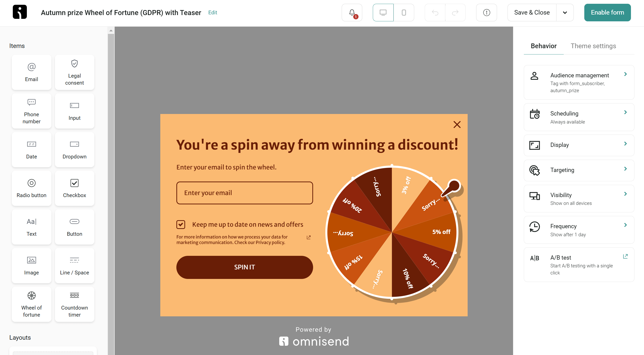Toggle the legal consent checkbox

pyautogui.click(x=181, y=224)
